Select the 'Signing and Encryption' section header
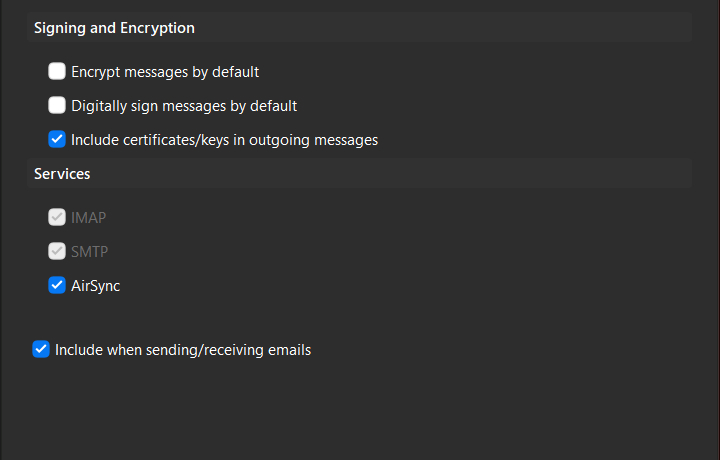The width and height of the screenshot is (720, 460). click(114, 28)
